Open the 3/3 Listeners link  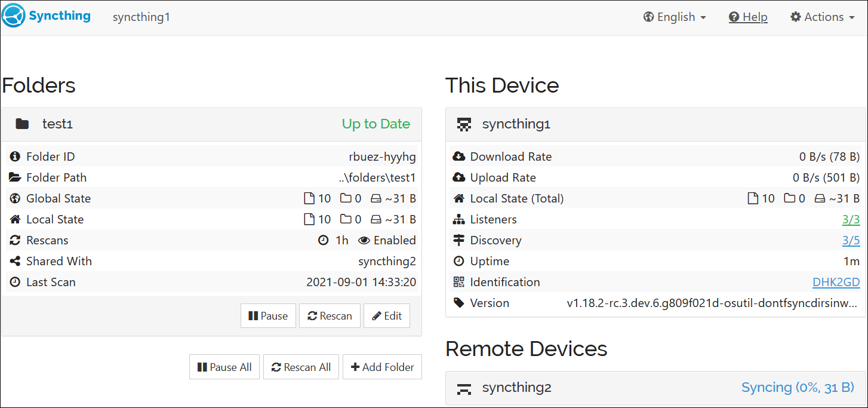pyautogui.click(x=851, y=219)
